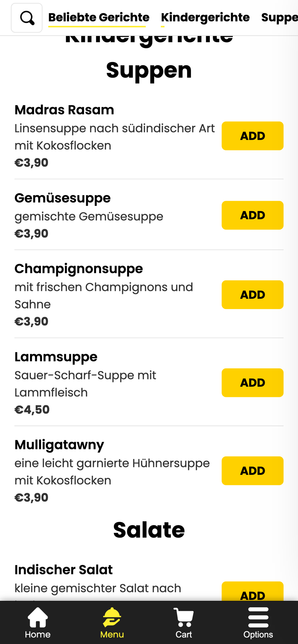Add Madras Rasam to cart
Viewport: 298px width, 644px height.
click(253, 136)
